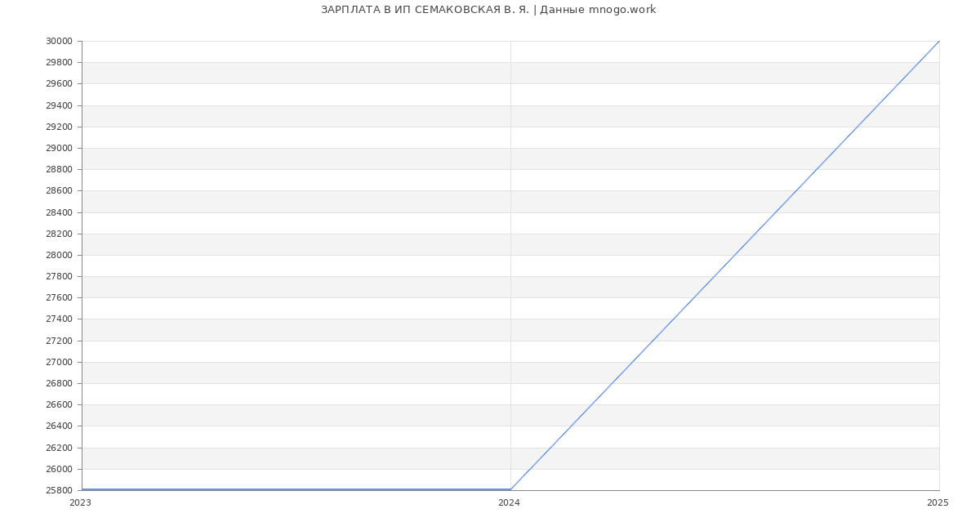Select the 2024 x-axis label

coord(509,503)
